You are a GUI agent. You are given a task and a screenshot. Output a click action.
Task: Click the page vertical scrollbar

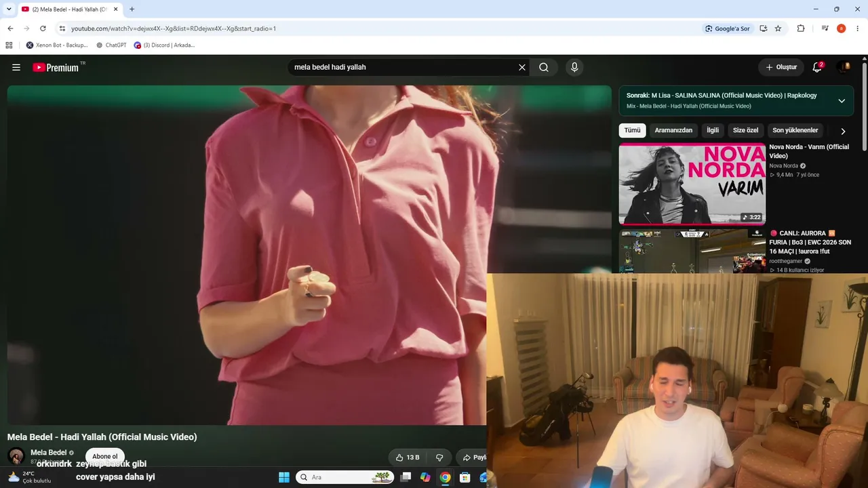point(865,106)
